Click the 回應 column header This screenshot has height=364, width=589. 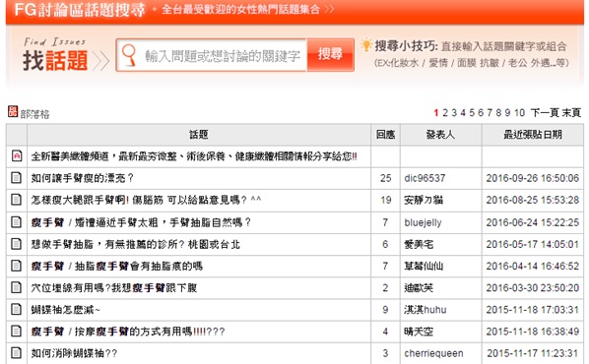385,135
